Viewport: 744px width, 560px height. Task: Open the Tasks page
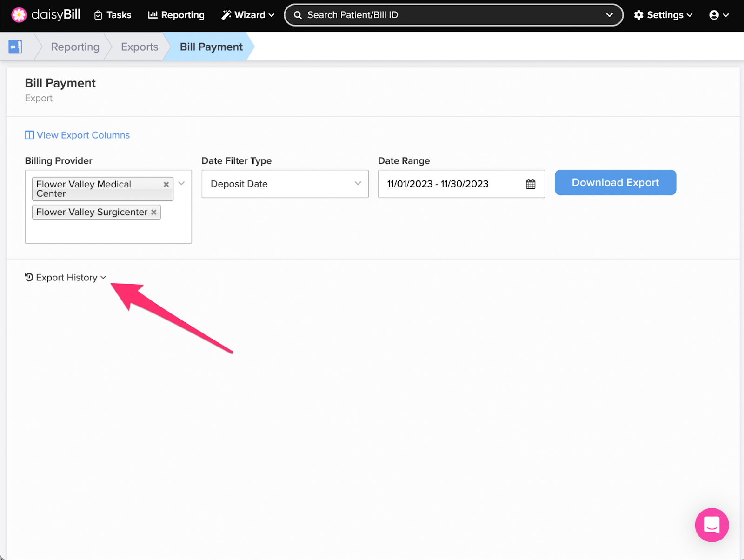113,15
